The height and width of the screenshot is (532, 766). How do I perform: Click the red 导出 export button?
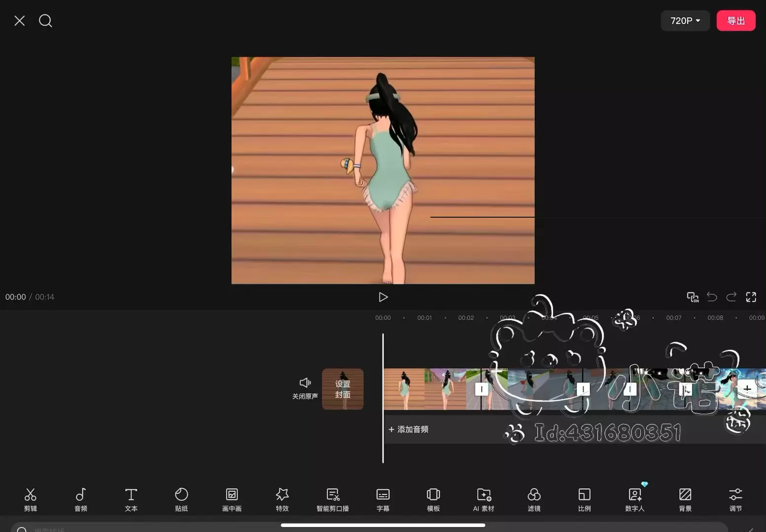(x=735, y=21)
